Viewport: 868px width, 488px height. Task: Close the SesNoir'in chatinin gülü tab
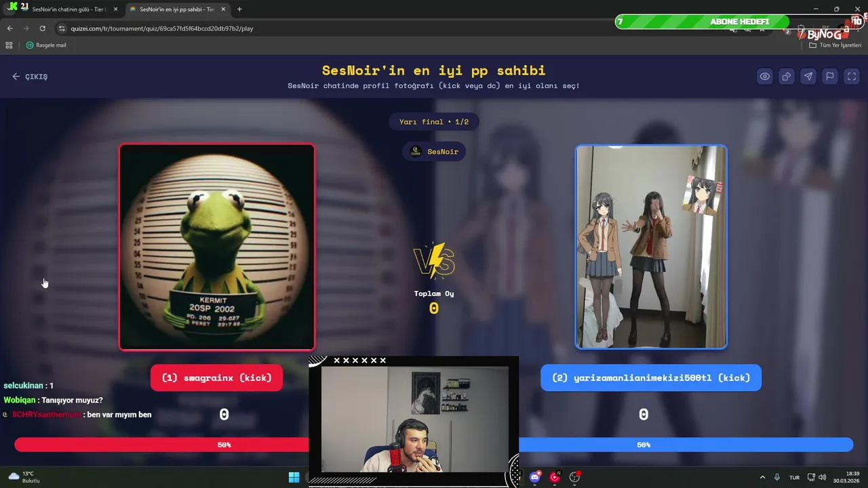pyautogui.click(x=115, y=9)
